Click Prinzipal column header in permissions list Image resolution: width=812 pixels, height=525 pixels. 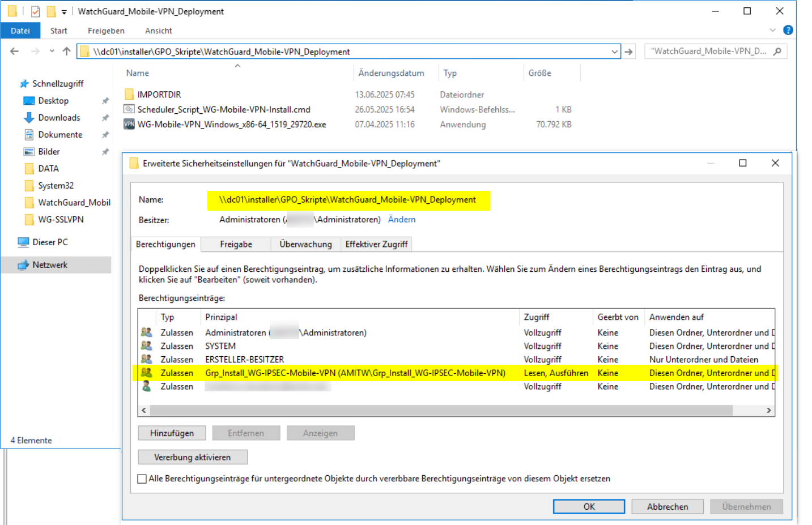pos(221,317)
